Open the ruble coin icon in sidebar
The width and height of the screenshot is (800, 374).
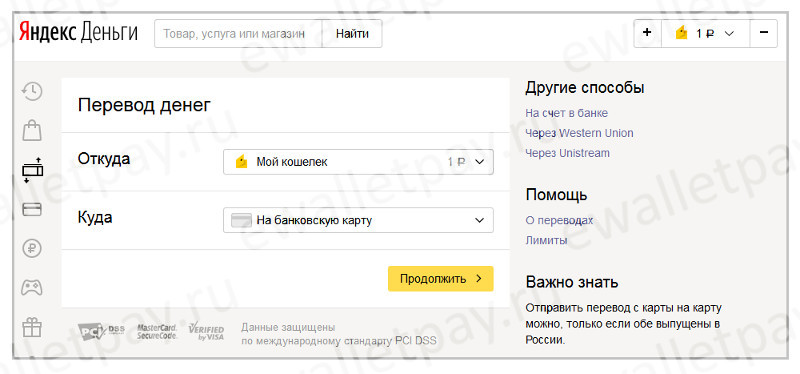[32, 248]
